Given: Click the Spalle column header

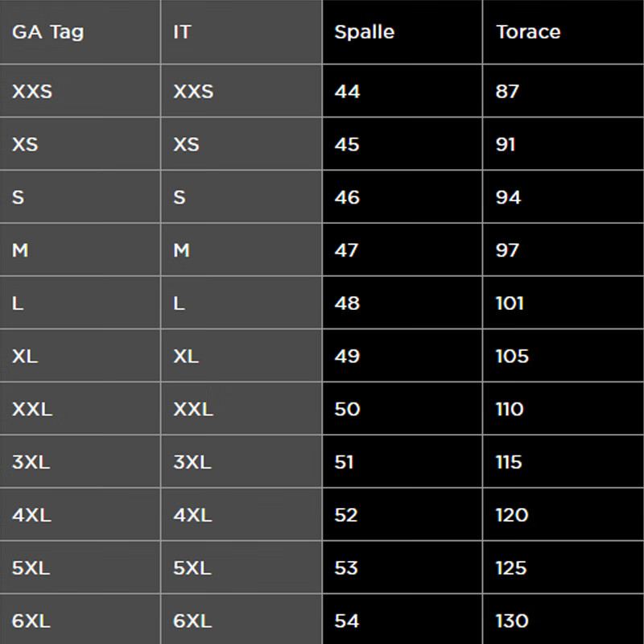Looking at the screenshot, I should coord(364,32).
